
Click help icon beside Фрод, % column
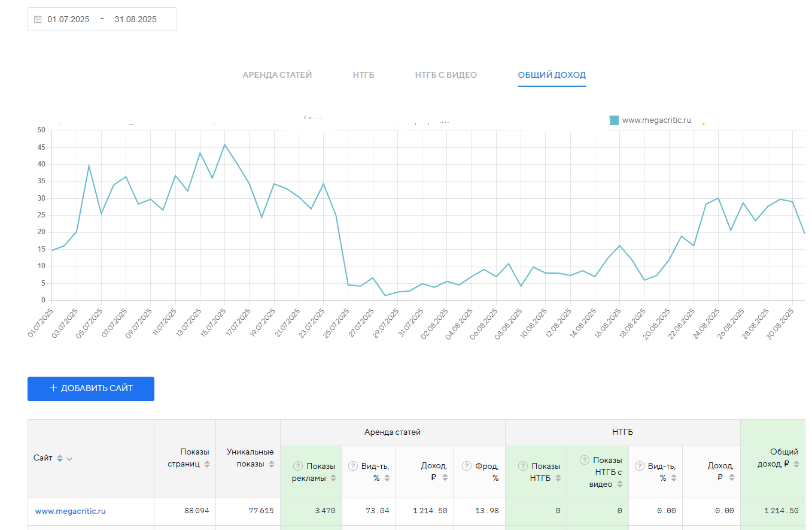pyautogui.click(x=467, y=466)
